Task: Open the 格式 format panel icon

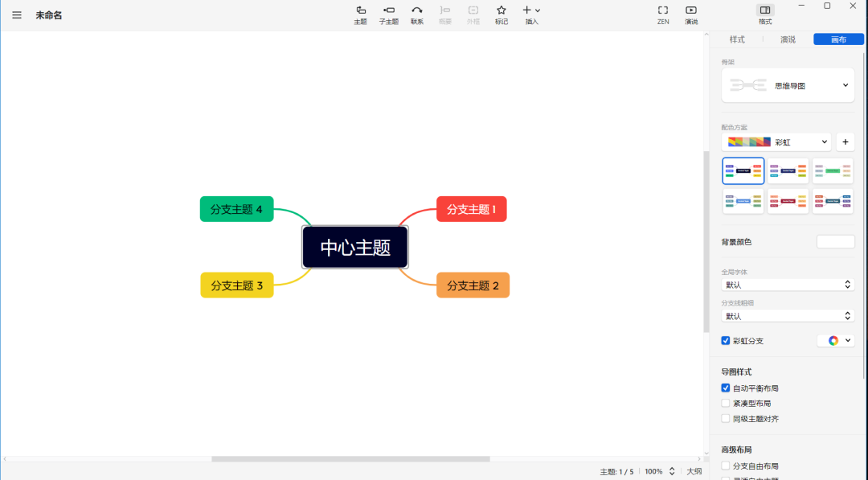Action: (x=764, y=14)
